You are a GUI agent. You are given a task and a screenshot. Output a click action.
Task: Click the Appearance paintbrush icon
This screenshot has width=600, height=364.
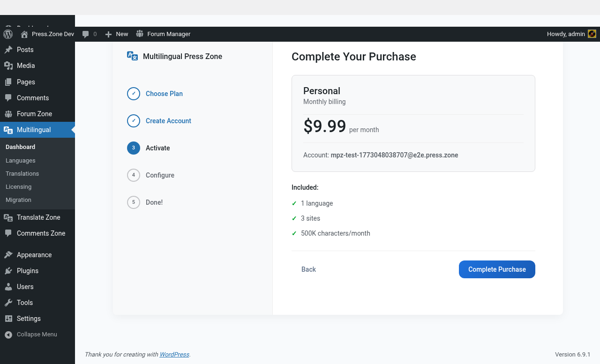8,255
